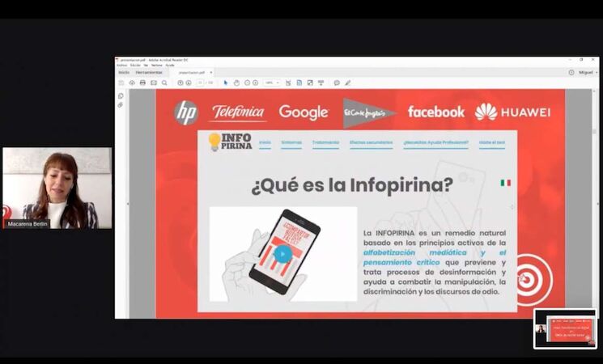Viewport: 603px width, 364px height.
Task: Select the arrow selection tool
Action: [226, 83]
